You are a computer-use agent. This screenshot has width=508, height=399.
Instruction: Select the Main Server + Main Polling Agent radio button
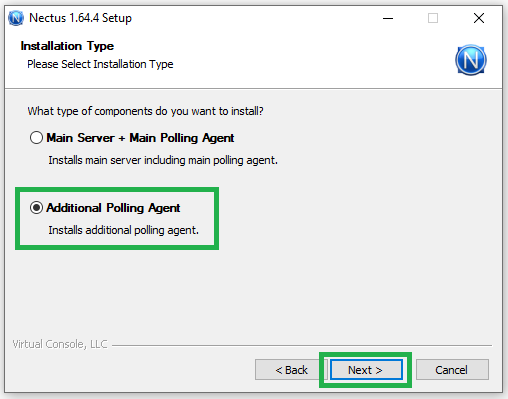[36, 137]
